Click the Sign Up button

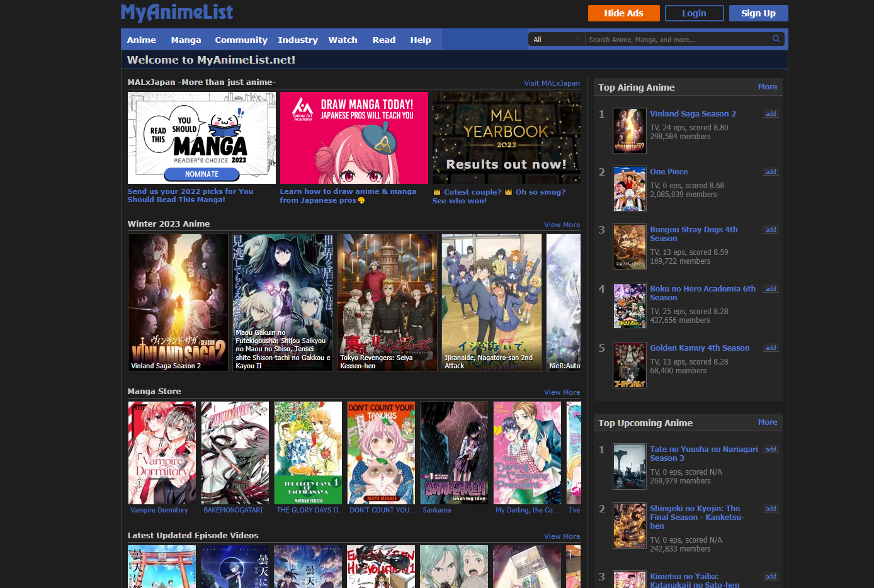point(758,13)
